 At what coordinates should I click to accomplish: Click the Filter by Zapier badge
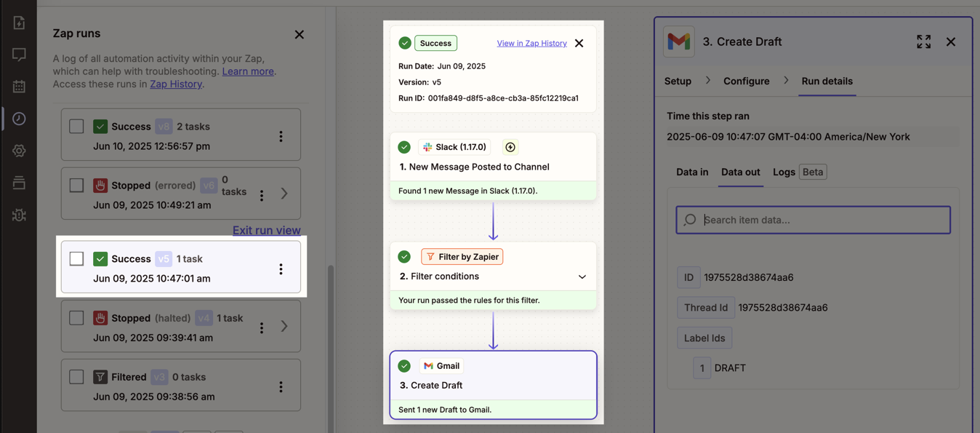pos(462,256)
